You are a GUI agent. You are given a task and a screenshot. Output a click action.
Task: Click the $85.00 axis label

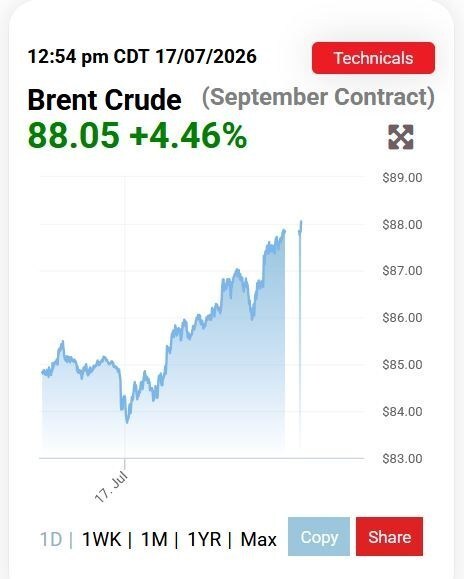point(402,364)
